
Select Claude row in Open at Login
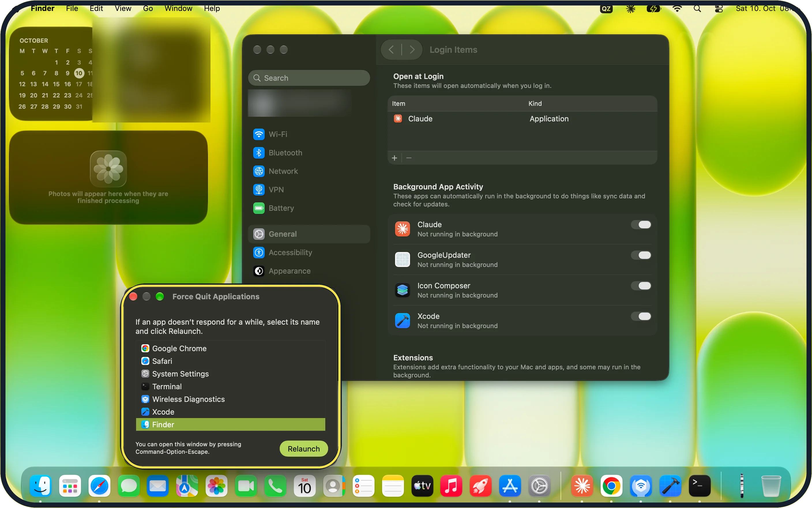(522, 119)
